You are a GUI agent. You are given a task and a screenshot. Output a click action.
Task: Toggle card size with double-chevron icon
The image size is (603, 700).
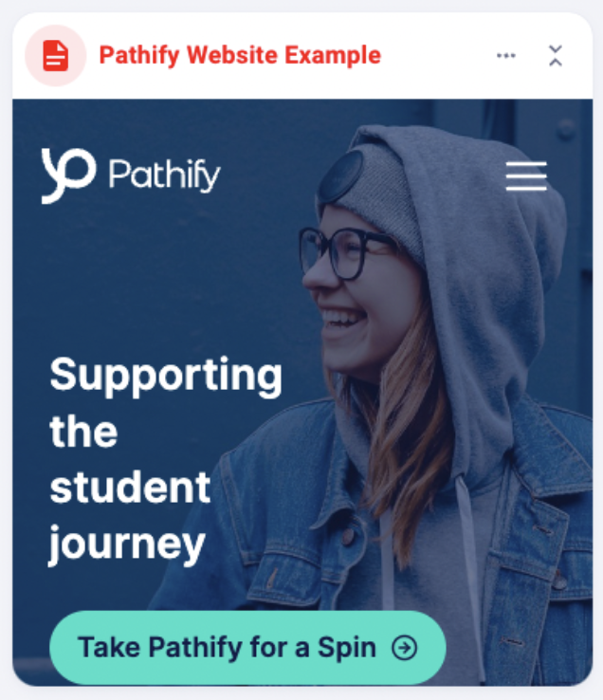[556, 56]
